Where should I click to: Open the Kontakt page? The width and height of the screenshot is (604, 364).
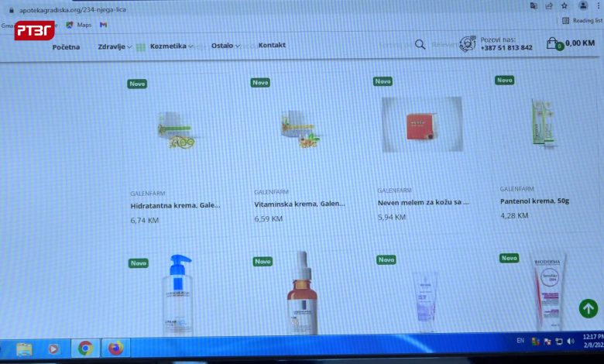click(272, 45)
